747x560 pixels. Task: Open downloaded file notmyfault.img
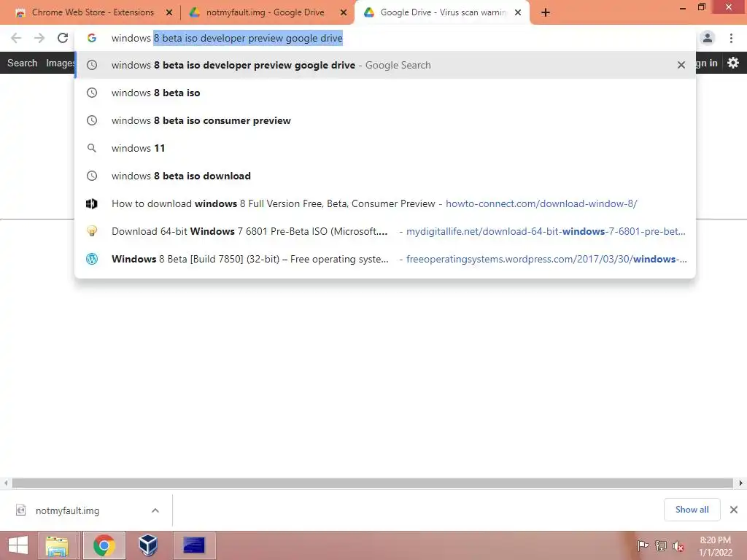[x=68, y=510]
